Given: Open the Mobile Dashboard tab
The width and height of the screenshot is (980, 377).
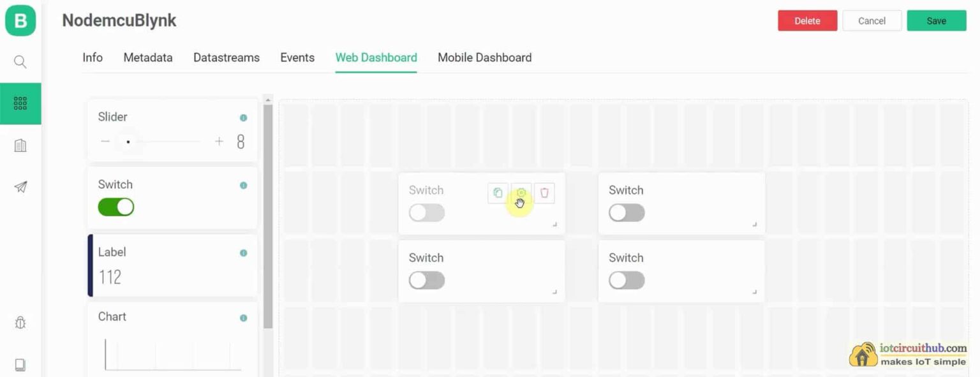Looking at the screenshot, I should coord(484,57).
